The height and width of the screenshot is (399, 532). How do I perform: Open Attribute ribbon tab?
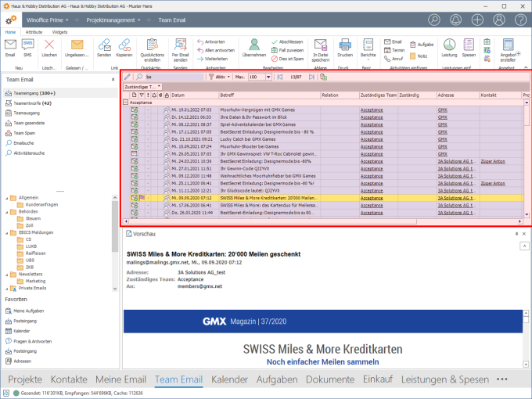pos(34,32)
